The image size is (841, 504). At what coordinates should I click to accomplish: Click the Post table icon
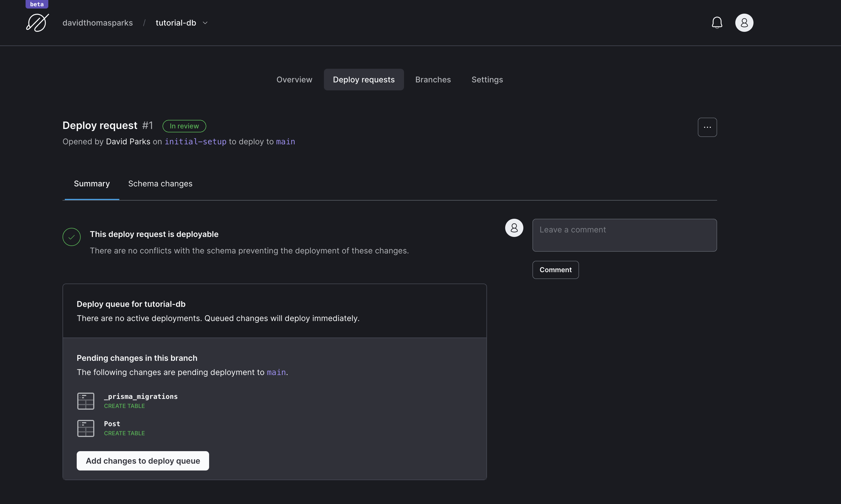pyautogui.click(x=86, y=428)
